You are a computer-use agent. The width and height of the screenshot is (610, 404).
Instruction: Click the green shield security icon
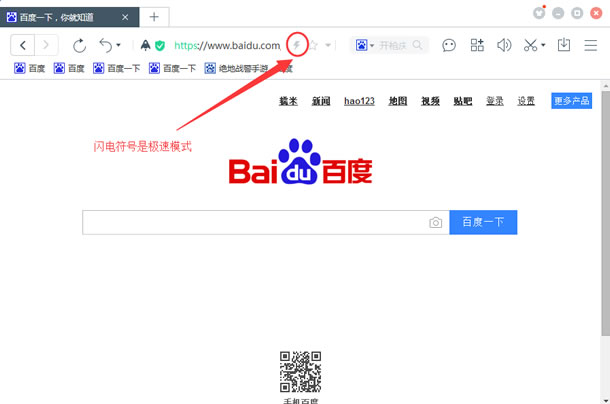tap(160, 46)
